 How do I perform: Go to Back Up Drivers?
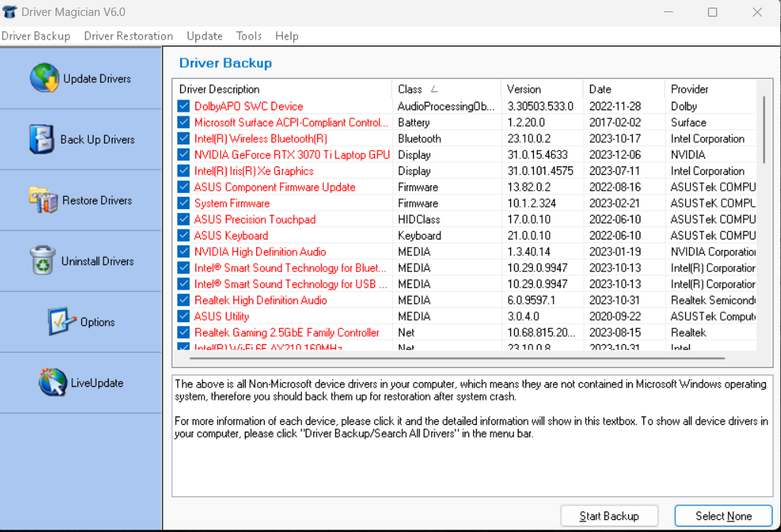click(81, 139)
